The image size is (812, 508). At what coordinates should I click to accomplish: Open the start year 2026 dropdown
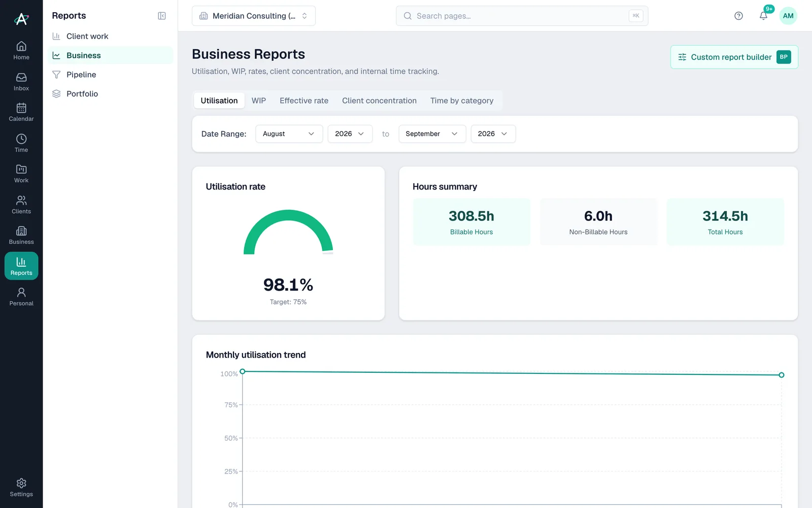point(350,134)
